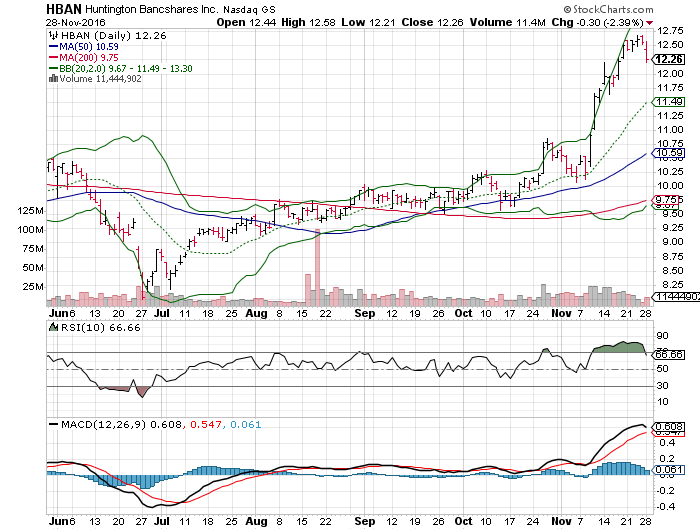Click the 10 level on RSI scale
This screenshot has width=700, height=530.
coord(662,402)
